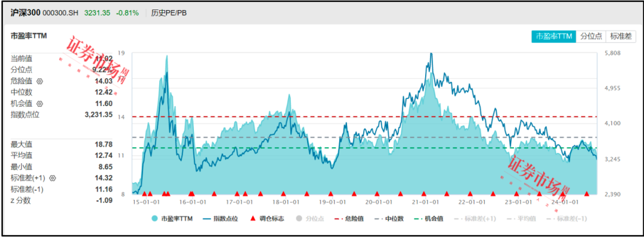Click the -0.81% change value
The image size is (644, 237).
(x=127, y=13)
